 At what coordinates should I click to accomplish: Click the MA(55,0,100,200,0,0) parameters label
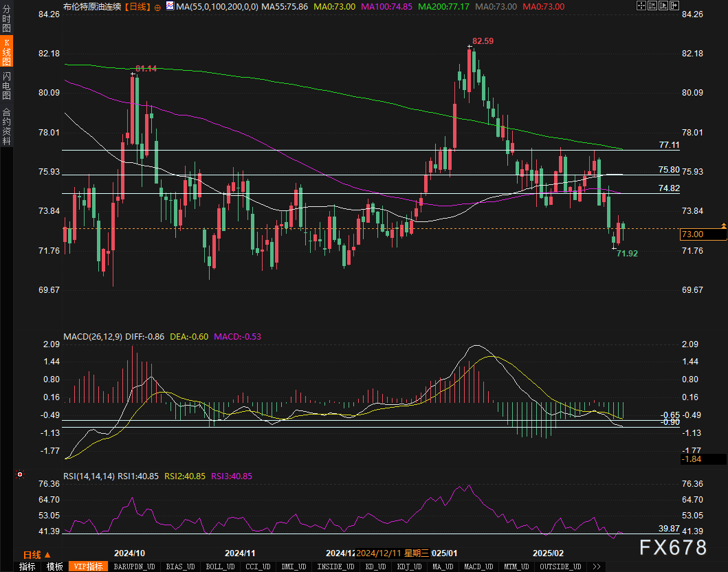click(217, 6)
